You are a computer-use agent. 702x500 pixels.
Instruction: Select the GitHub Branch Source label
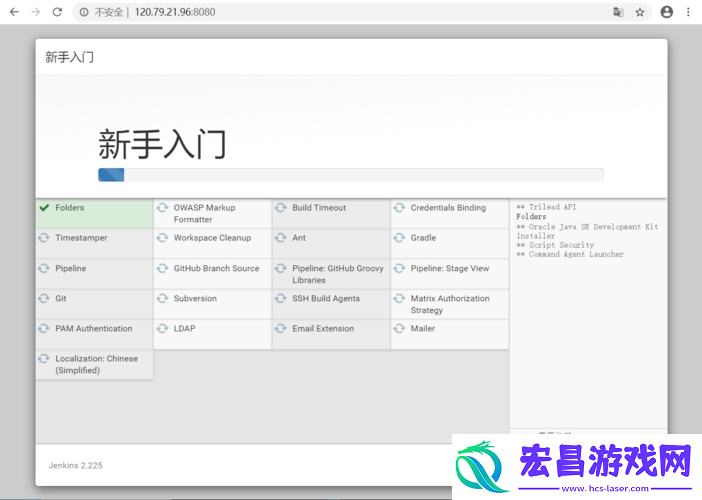(216, 268)
